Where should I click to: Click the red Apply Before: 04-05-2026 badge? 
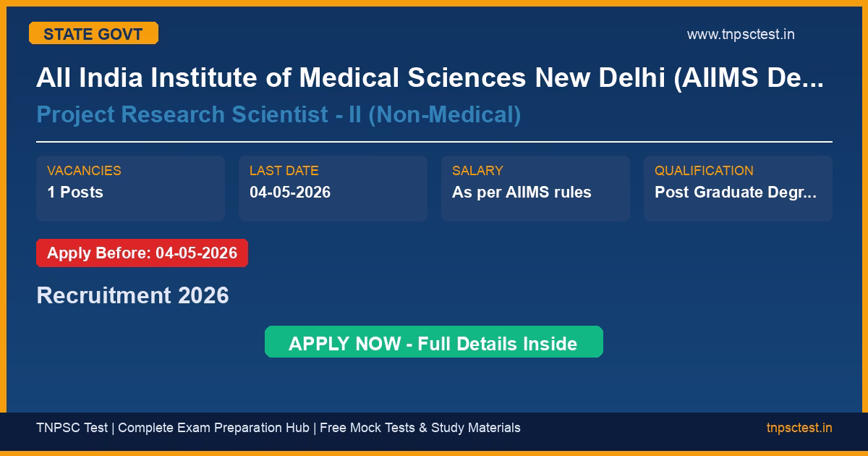coord(142,253)
